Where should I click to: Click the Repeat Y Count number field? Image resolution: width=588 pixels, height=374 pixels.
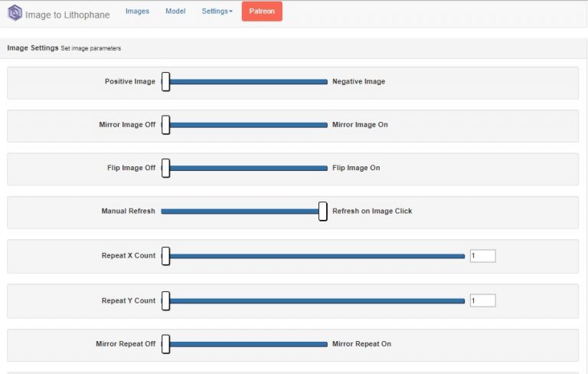[x=482, y=300]
